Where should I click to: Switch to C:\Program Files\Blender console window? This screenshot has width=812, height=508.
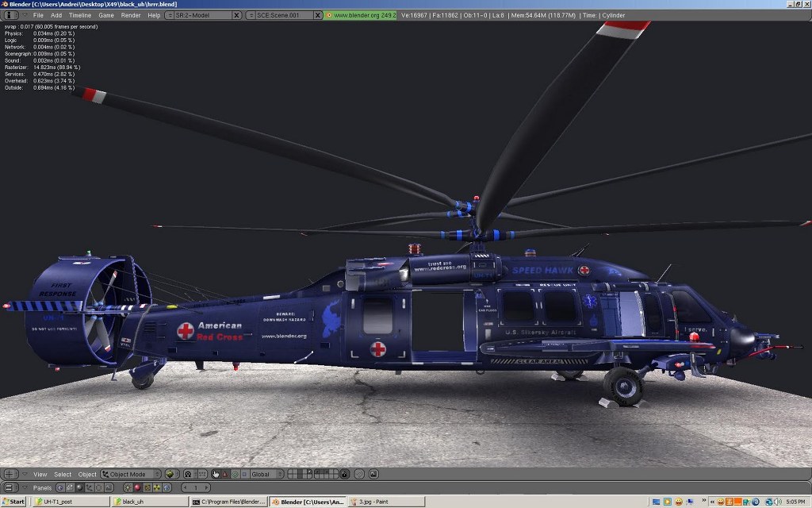click(x=228, y=502)
